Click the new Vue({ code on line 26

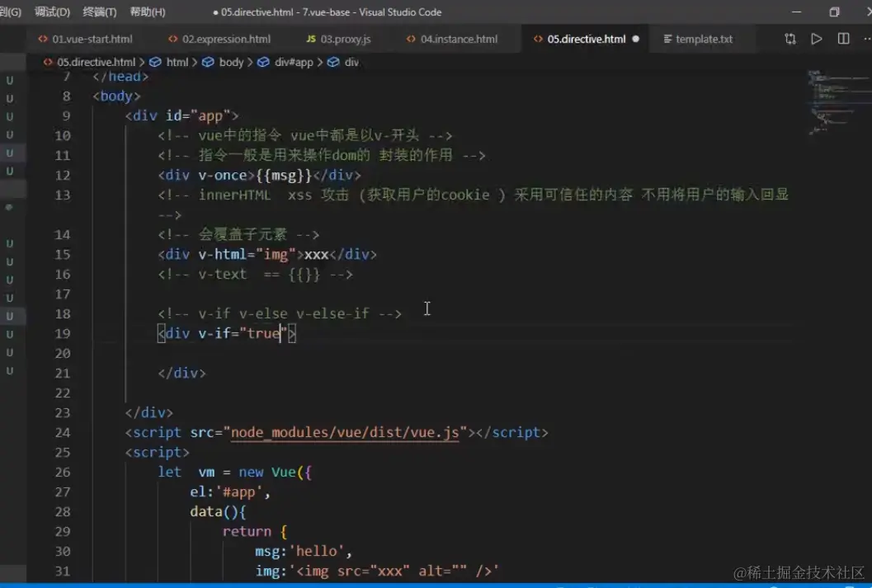pos(276,473)
